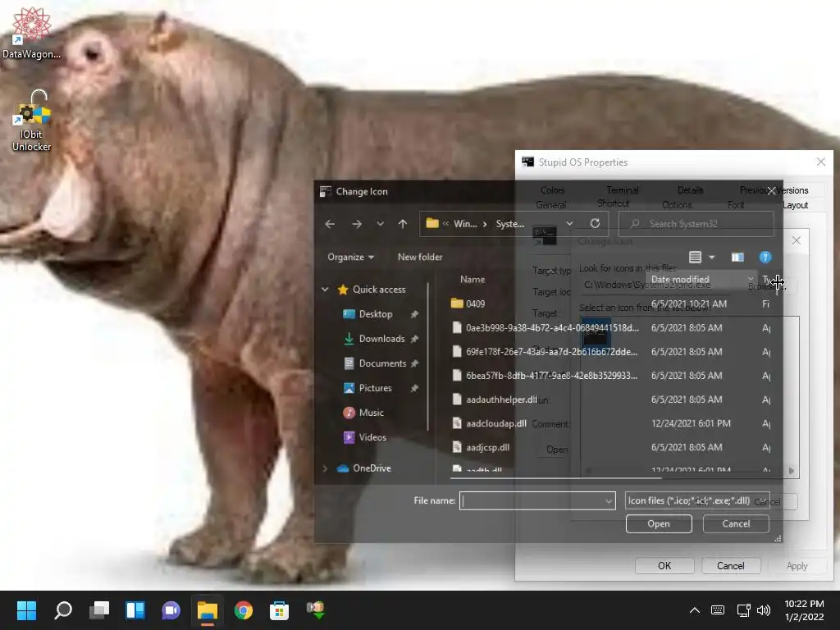Open the DataWagon desktop shortcut

pyautogui.click(x=32, y=33)
